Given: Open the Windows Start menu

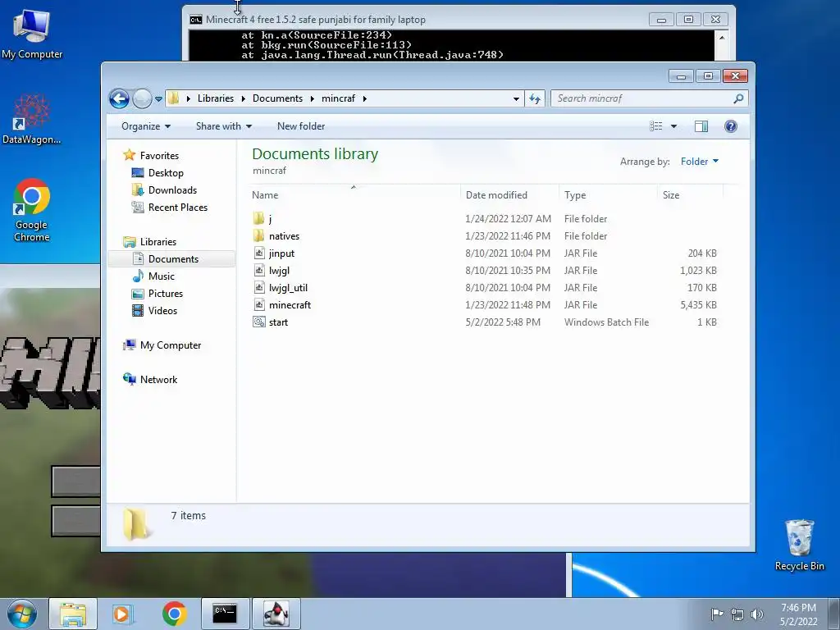Looking at the screenshot, I should point(22,614).
